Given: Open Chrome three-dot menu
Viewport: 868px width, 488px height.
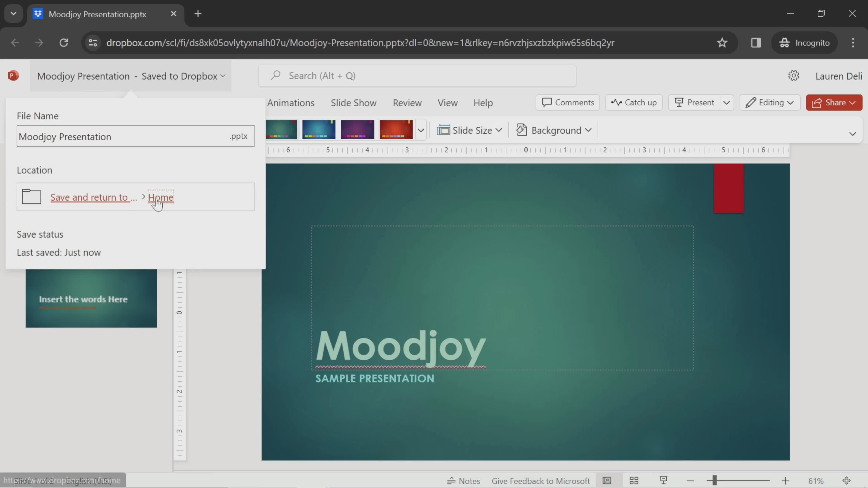Looking at the screenshot, I should coord(853,43).
